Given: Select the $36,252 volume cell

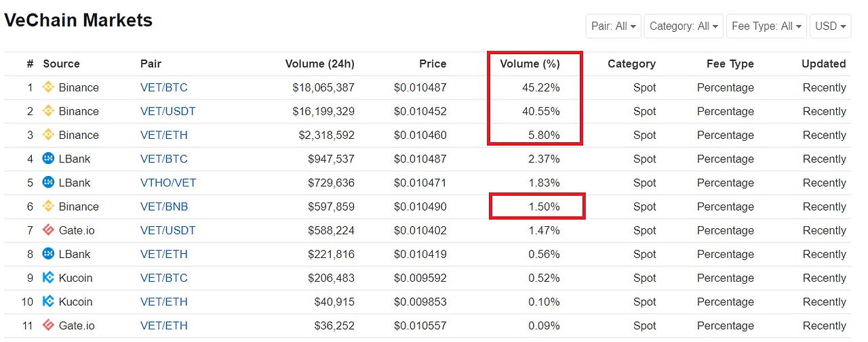Looking at the screenshot, I should click(334, 325).
